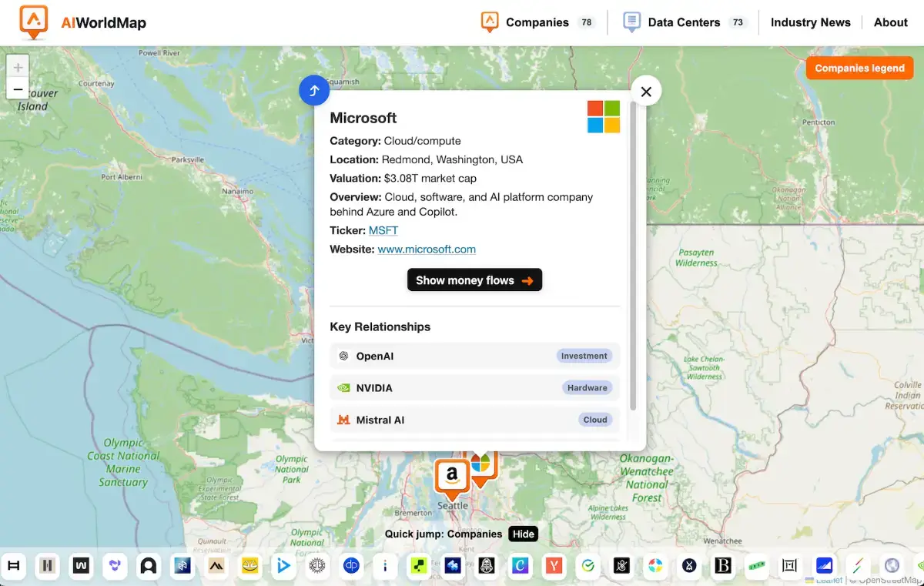924x586 pixels.
Task: Jump to the yellow scales logo company
Action: [250, 566]
